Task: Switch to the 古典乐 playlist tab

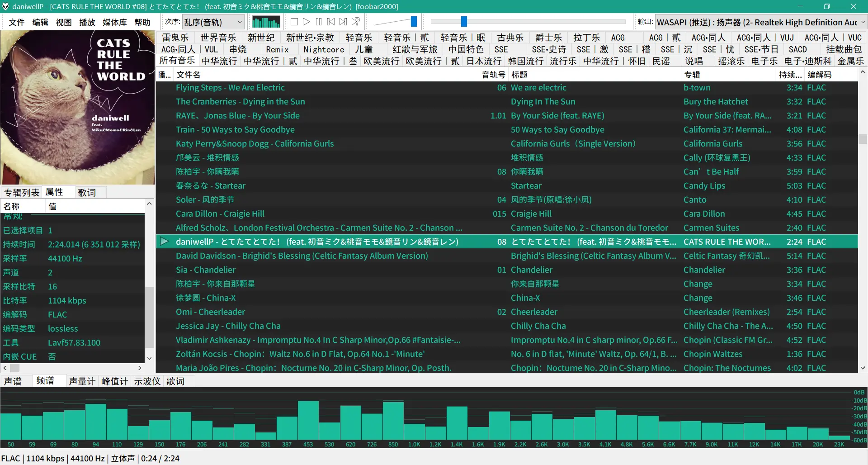Action: tap(510, 38)
